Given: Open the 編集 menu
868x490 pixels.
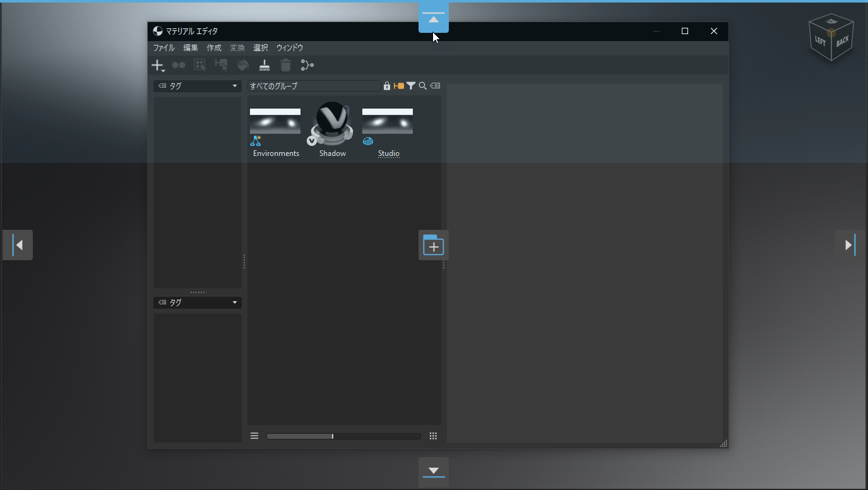Looking at the screenshot, I should pos(191,48).
